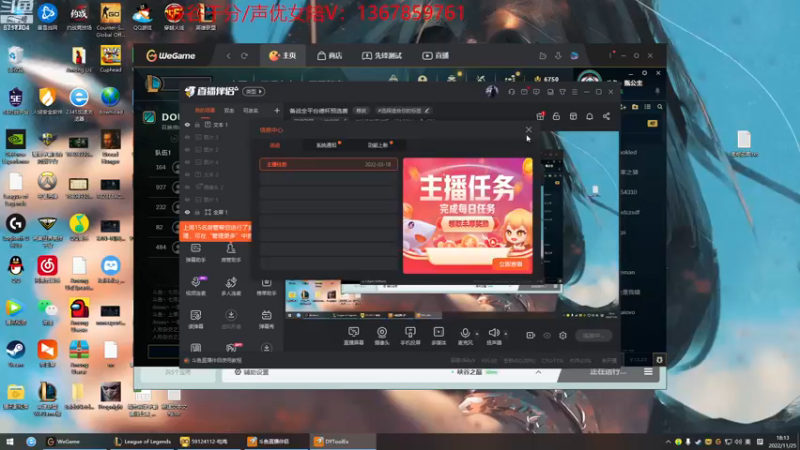Expand speaker options arrow
This screenshot has width=800, height=450.
506,334
